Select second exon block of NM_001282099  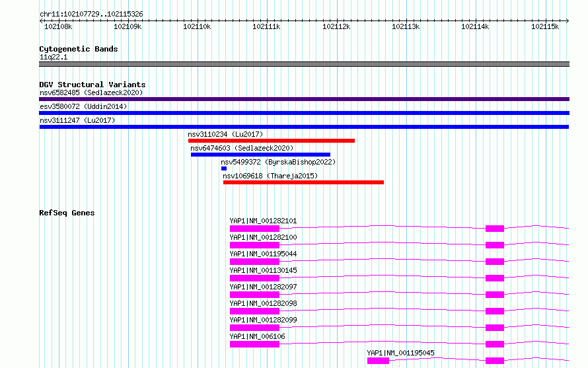495,328
